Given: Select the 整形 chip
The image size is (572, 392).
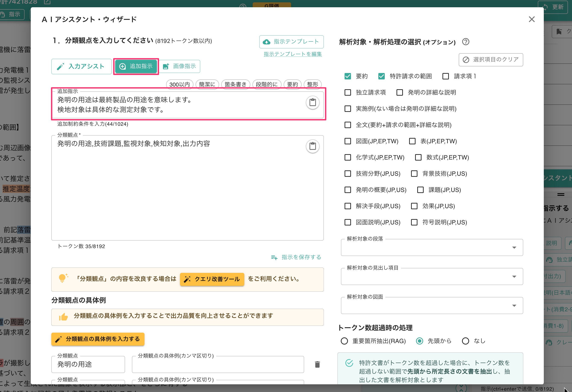Looking at the screenshot, I should (313, 84).
